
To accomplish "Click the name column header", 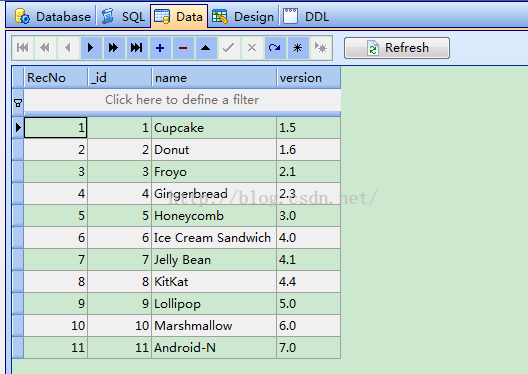I will pyautogui.click(x=214, y=78).
